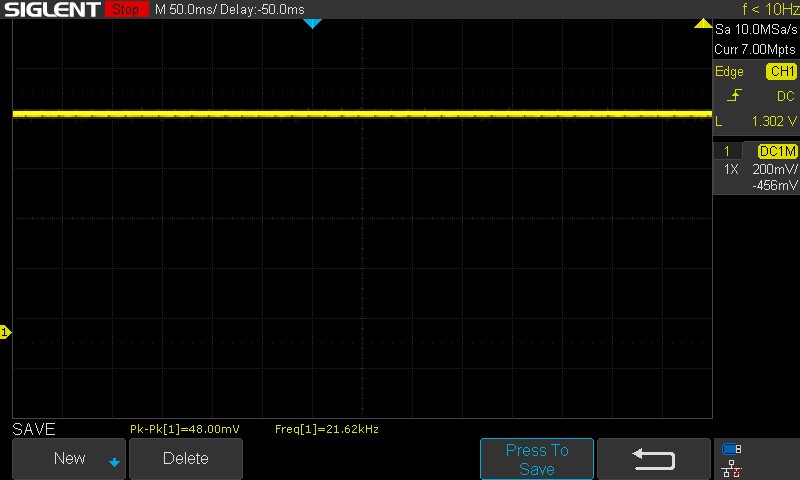Click the DC1M channel coupling badge

point(777,151)
